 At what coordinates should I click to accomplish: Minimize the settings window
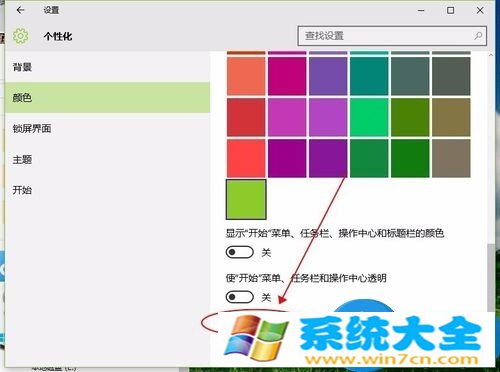(x=421, y=10)
